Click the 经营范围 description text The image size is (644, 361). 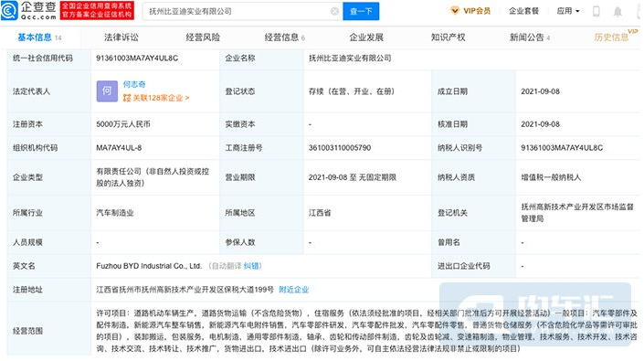367,331
